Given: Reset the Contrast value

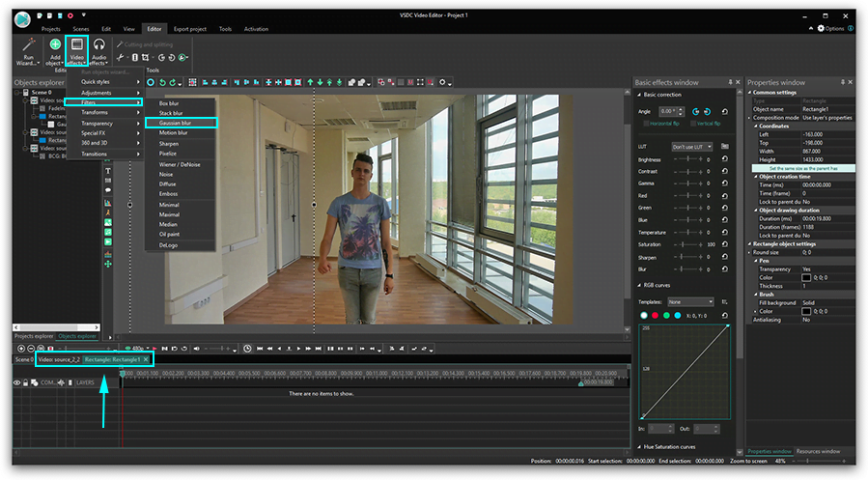Looking at the screenshot, I should point(725,171).
